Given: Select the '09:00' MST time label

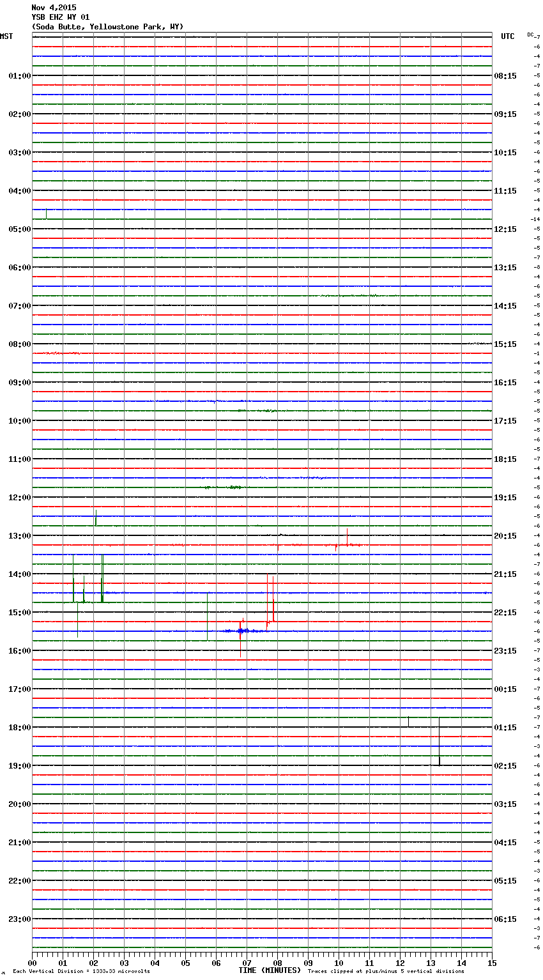Looking at the screenshot, I should coord(20,383).
